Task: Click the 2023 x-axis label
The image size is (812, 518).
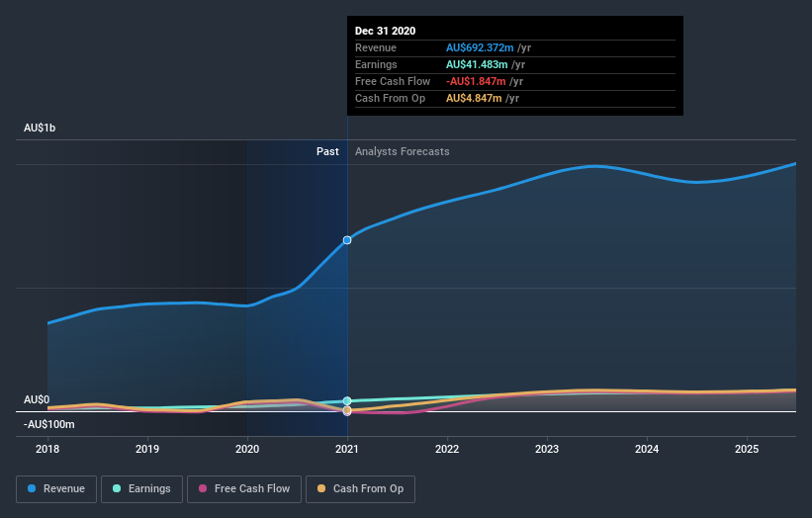Action: coord(547,449)
